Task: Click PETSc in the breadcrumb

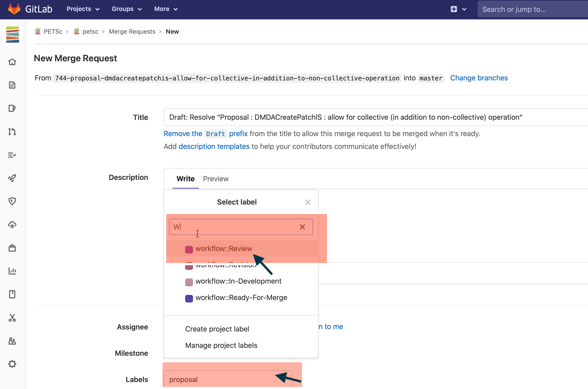Action: coord(53,31)
